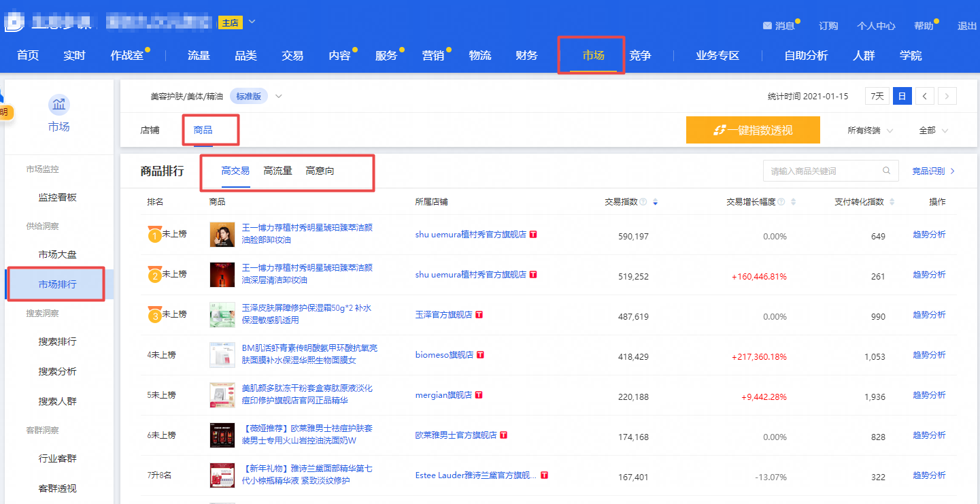The height and width of the screenshot is (504, 980).
Task: Open the 消息 envelope icon
Action: [x=767, y=26]
